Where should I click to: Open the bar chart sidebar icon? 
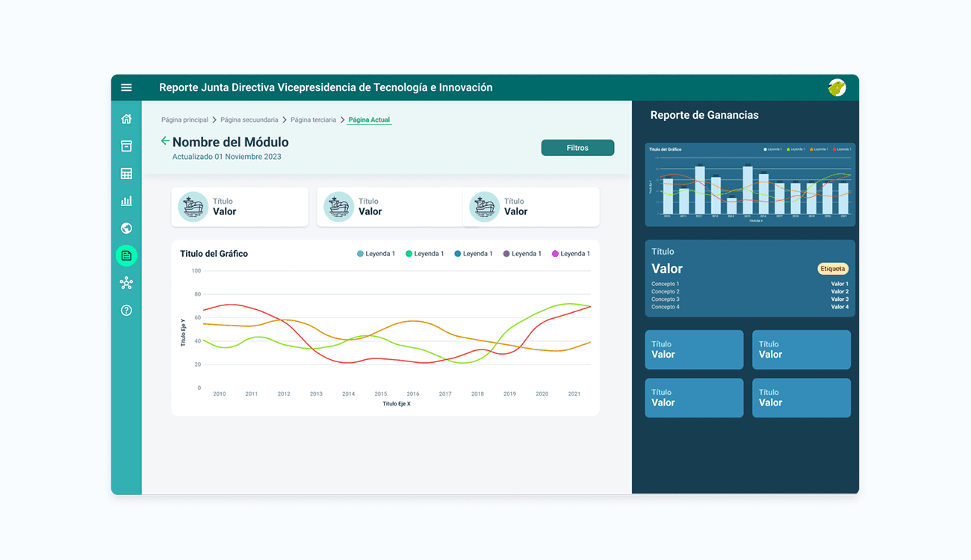tap(126, 201)
